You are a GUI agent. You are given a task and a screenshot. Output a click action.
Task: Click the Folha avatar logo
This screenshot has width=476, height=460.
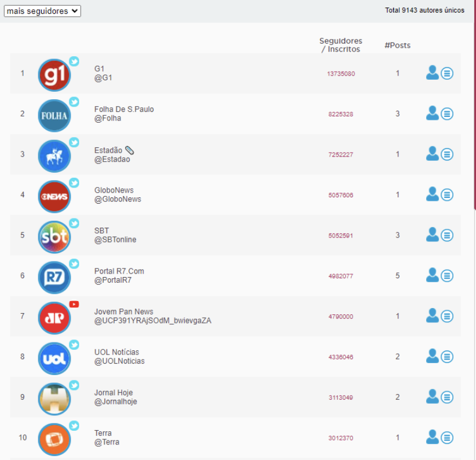click(54, 116)
